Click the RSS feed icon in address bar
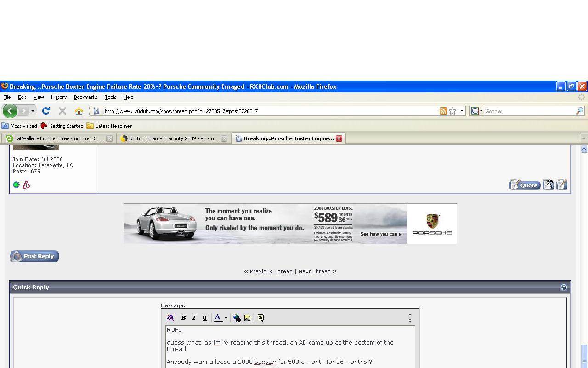 (443, 111)
